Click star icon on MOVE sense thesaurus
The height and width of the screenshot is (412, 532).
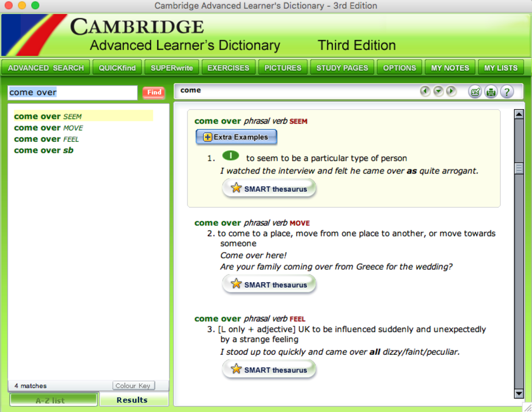[236, 284]
